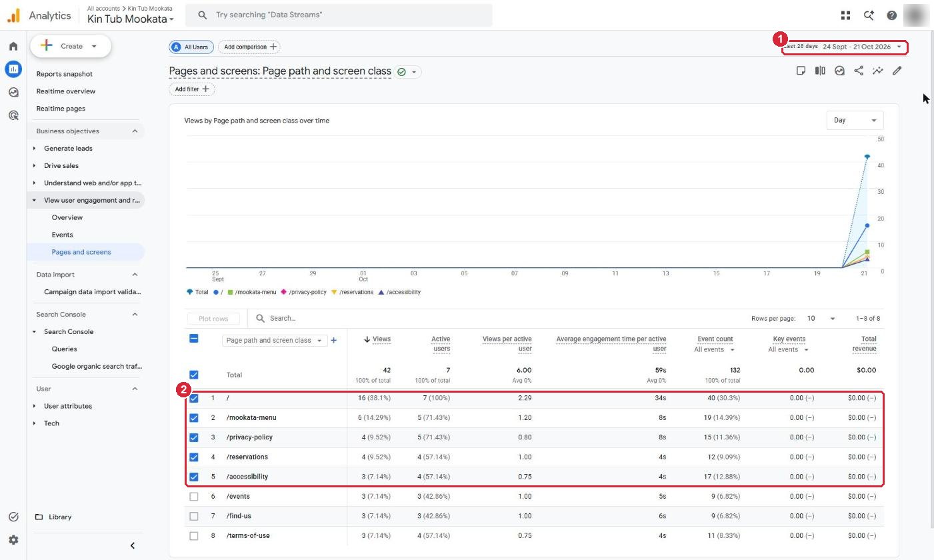Click the Add filter button
934x560 pixels.
192,89
